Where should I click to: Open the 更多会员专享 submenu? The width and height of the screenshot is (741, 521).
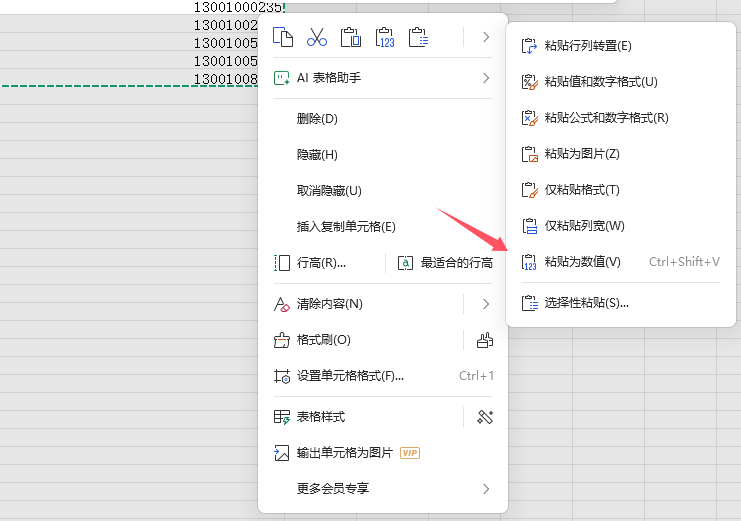click(x=486, y=489)
